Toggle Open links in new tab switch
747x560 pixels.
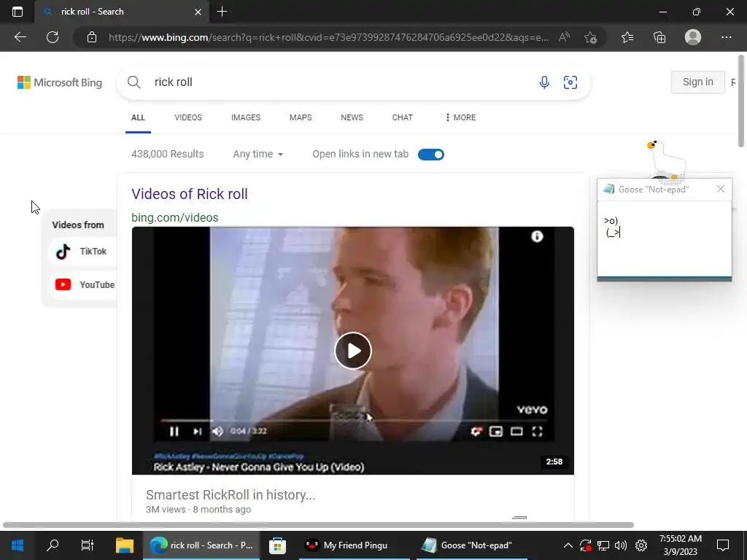(431, 155)
